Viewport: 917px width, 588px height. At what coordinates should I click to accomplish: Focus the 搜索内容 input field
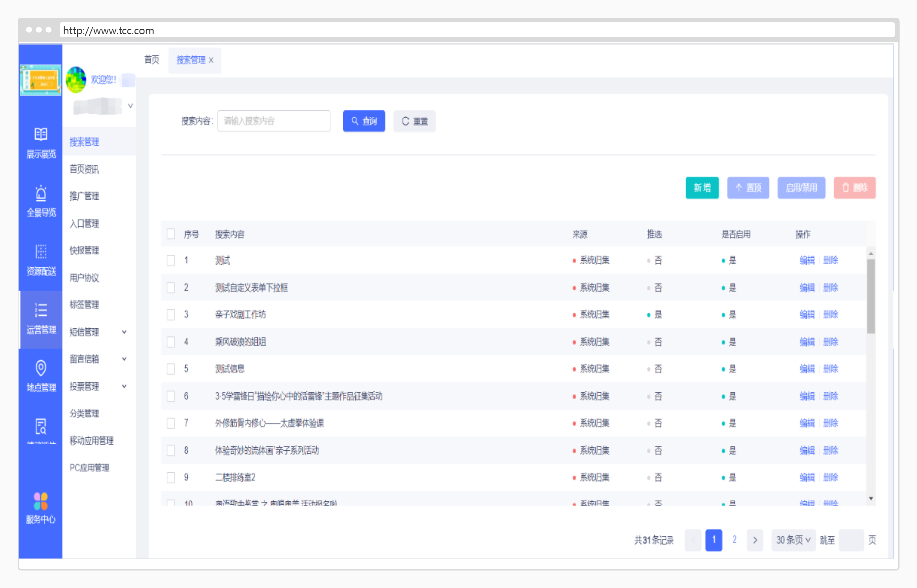click(x=274, y=121)
